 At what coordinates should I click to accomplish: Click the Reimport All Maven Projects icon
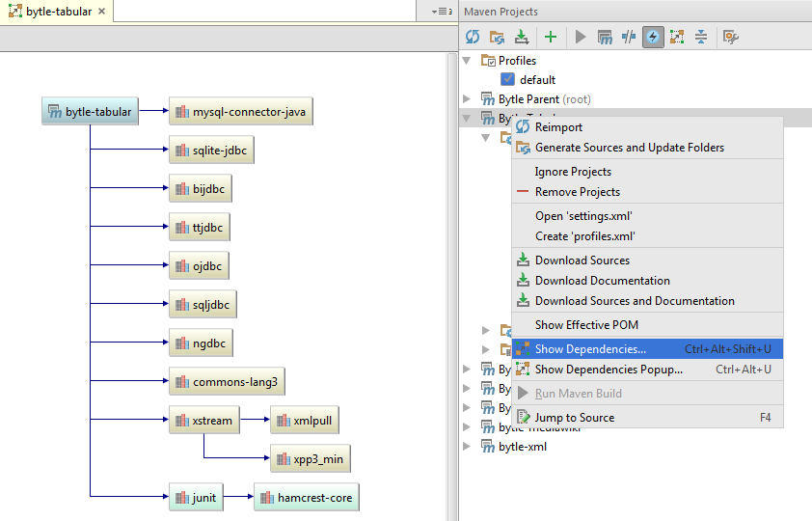tap(473, 37)
